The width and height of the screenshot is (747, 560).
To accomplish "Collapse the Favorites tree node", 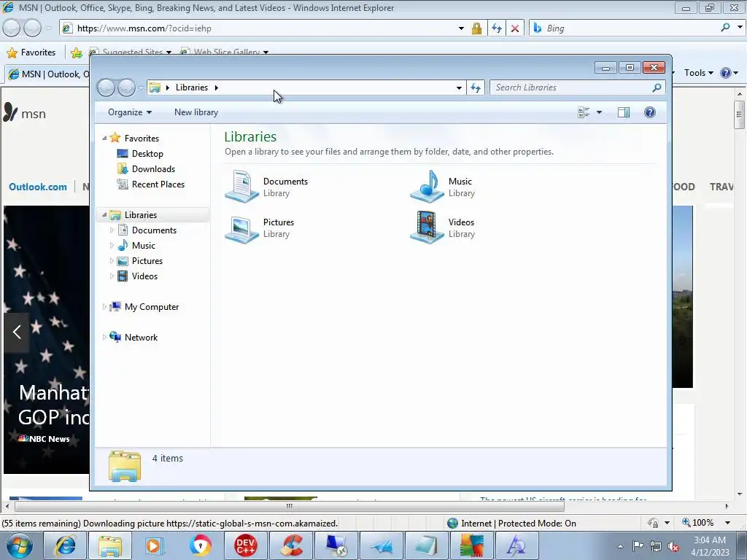I will [x=104, y=138].
